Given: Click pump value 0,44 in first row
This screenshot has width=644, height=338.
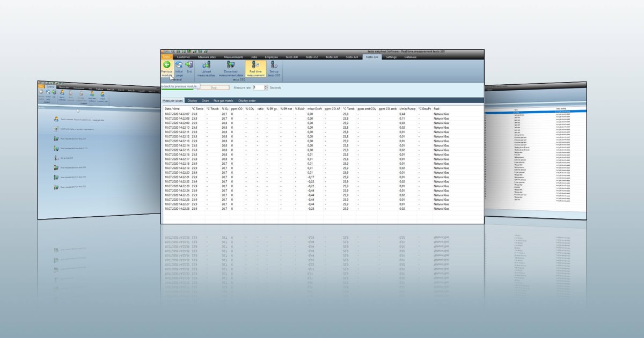Looking at the screenshot, I should [402, 114].
